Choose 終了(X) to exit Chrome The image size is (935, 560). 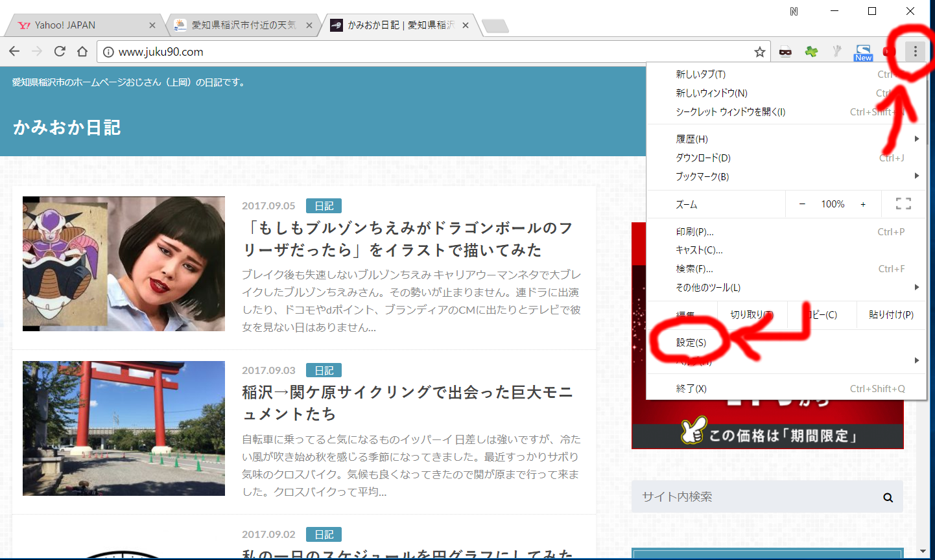[x=786, y=389]
